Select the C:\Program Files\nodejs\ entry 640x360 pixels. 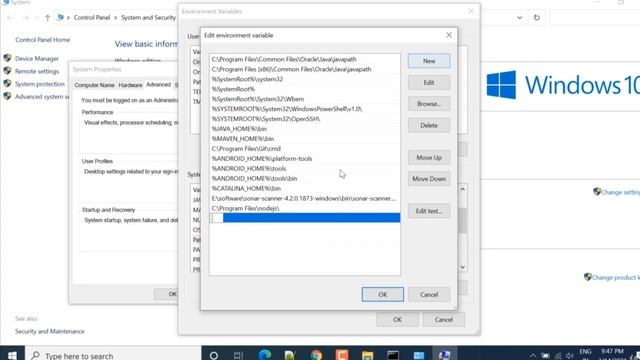click(x=304, y=208)
